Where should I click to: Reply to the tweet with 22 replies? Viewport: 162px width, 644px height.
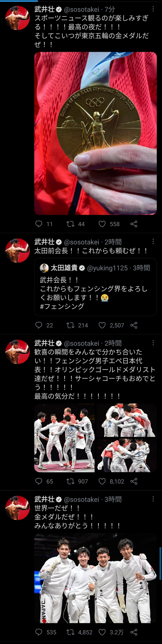pos(39,325)
